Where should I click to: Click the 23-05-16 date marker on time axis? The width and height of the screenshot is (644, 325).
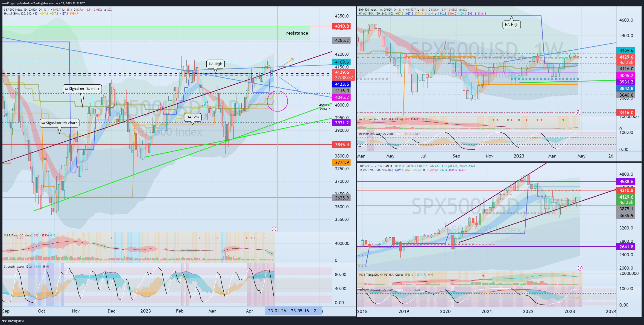coord(300,311)
